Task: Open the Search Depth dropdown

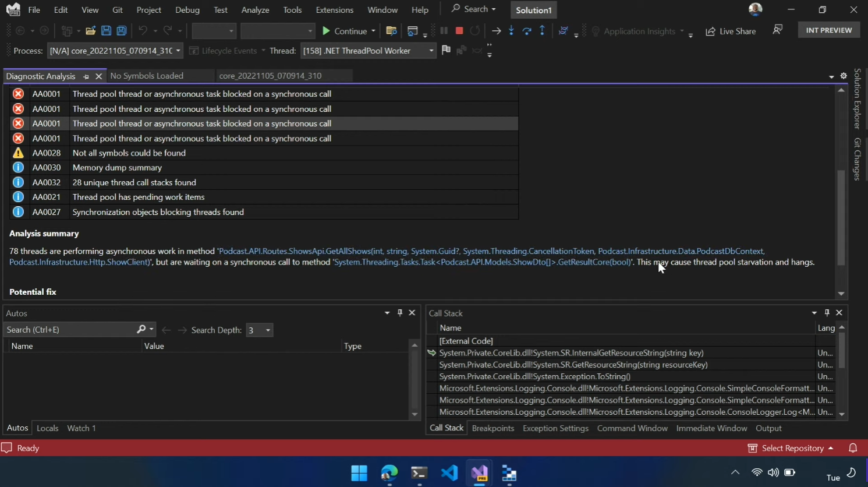Action: coord(268,330)
